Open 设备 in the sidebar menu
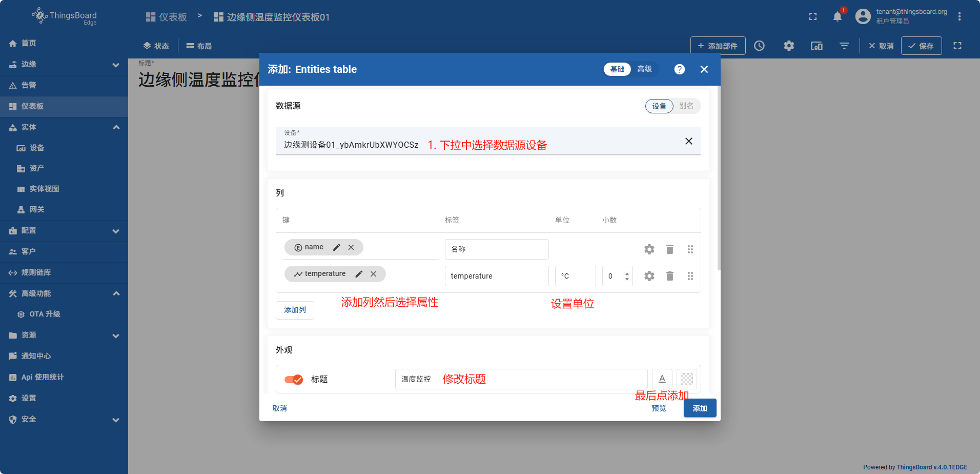 [37, 148]
